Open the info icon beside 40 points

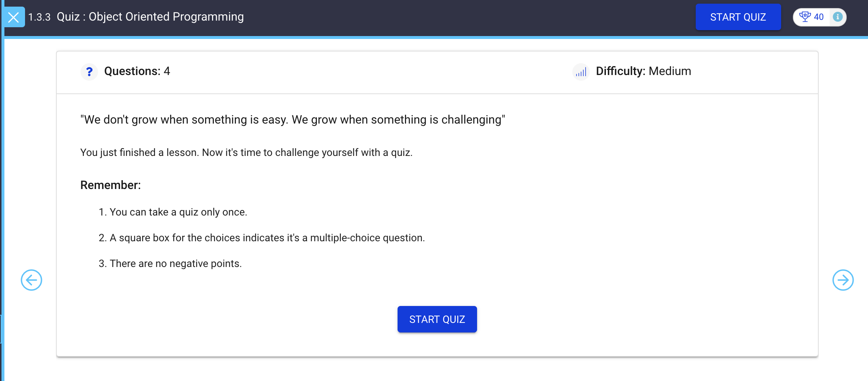[x=837, y=17]
